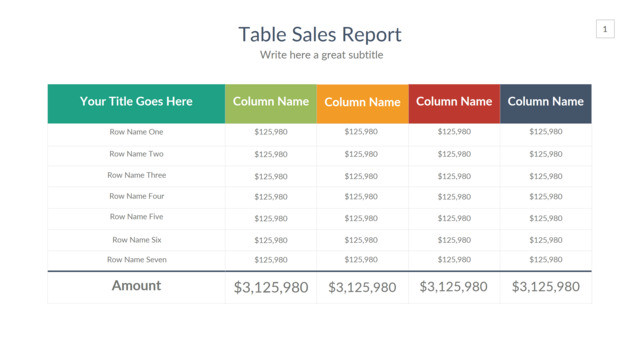The height and width of the screenshot is (360, 640).
Task: Click Row Name One value in red column
Action: point(454,132)
